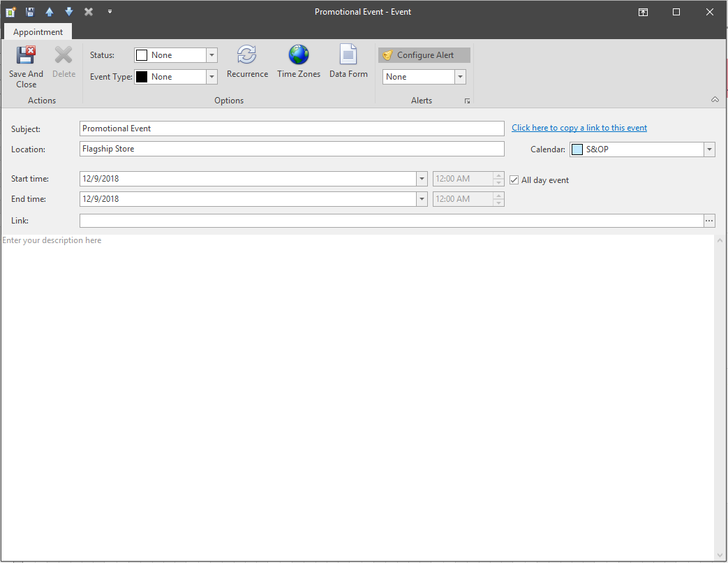This screenshot has width=728, height=563.
Task: Click the Save And Close icon
Action: coord(26,54)
